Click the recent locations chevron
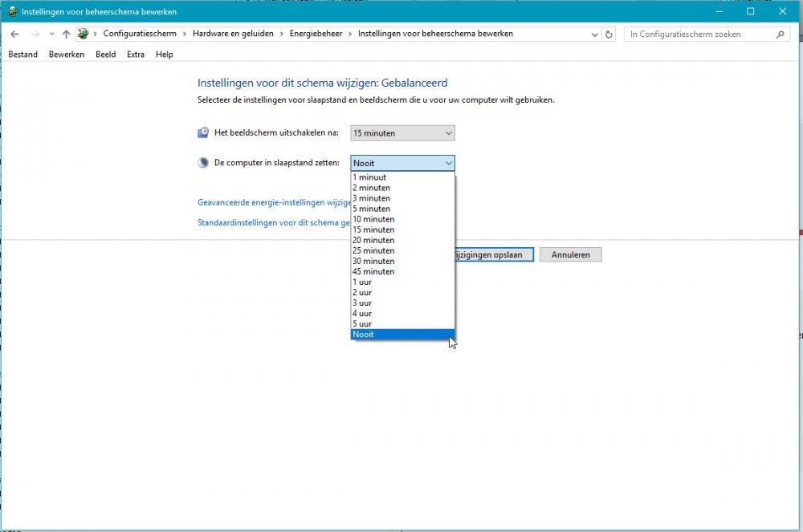803x532 pixels. pyautogui.click(x=51, y=35)
